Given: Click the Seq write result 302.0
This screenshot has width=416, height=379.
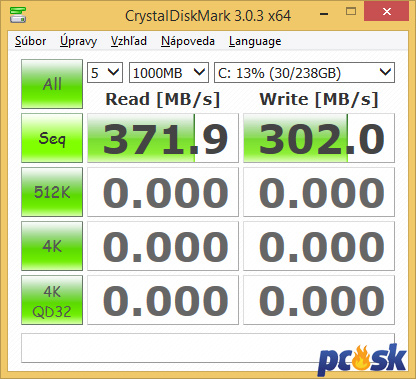Looking at the screenshot, I should [319, 138].
